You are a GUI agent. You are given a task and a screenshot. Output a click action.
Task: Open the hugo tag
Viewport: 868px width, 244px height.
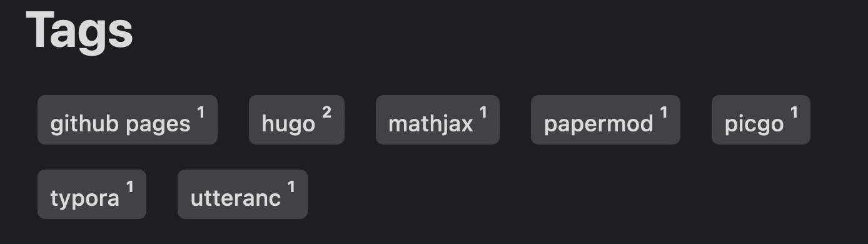coord(296,120)
